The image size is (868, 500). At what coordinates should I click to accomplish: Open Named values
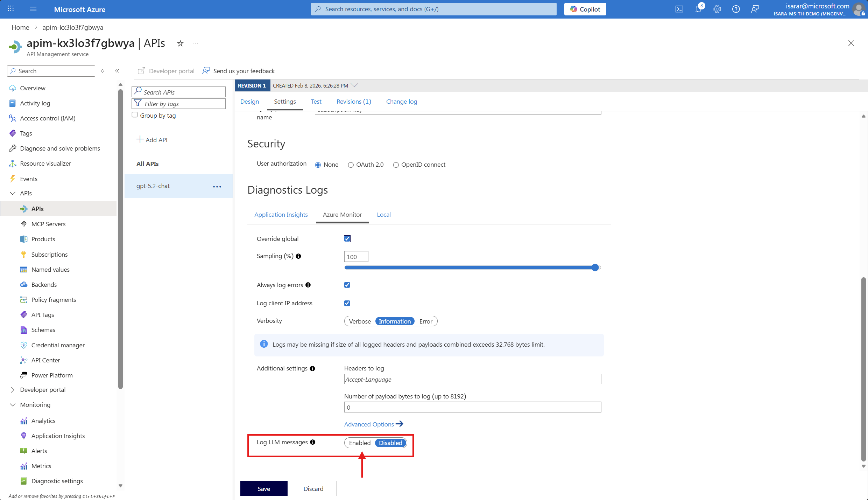coord(50,269)
